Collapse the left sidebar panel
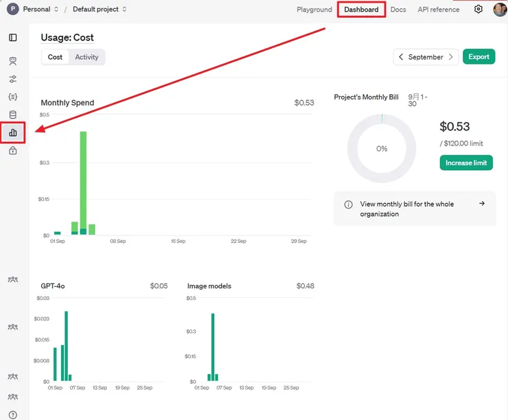The image size is (508, 420). coord(13,37)
